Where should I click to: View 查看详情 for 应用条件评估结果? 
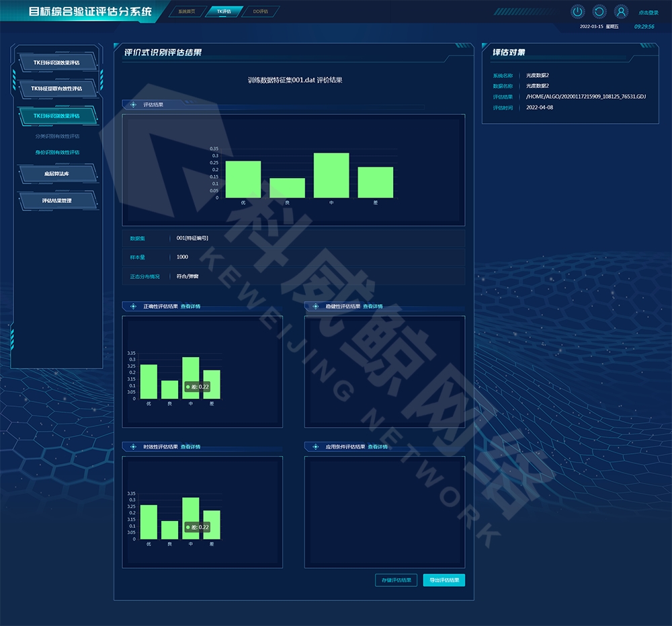pyautogui.click(x=378, y=446)
